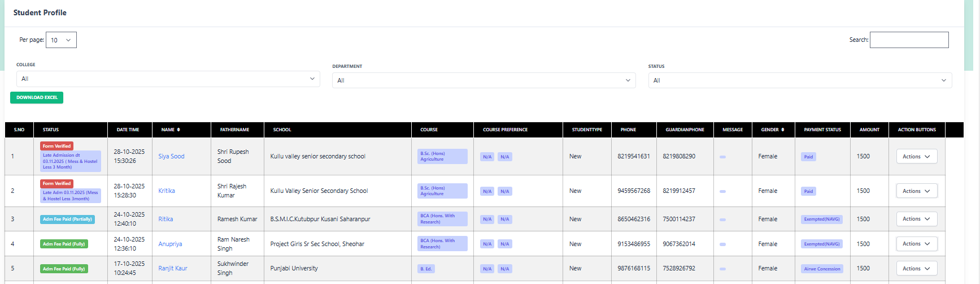Open Ranjit Kaur student profile link
The width and height of the screenshot is (980, 284).
173,269
